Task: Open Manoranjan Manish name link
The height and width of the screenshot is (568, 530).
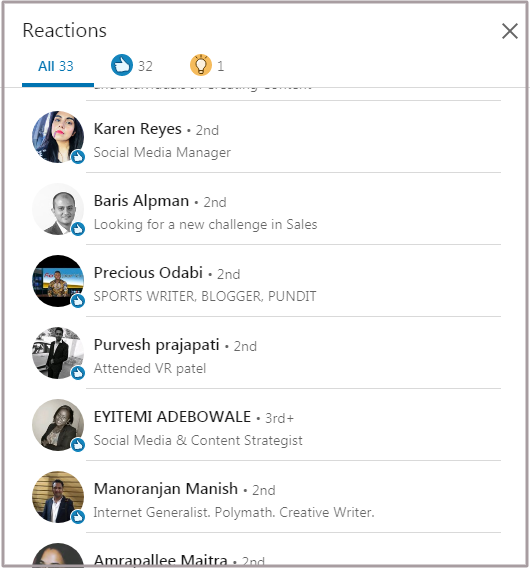Action: click(166, 489)
